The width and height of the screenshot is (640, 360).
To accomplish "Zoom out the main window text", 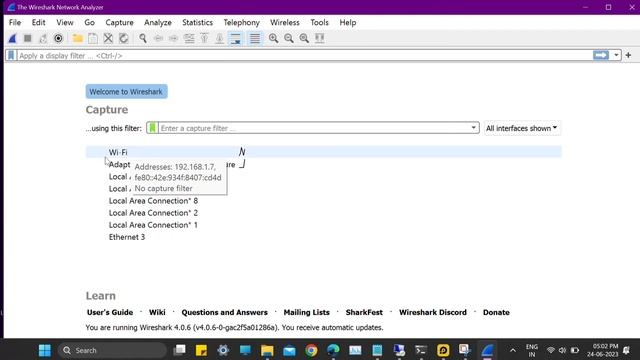I will pos(289,38).
